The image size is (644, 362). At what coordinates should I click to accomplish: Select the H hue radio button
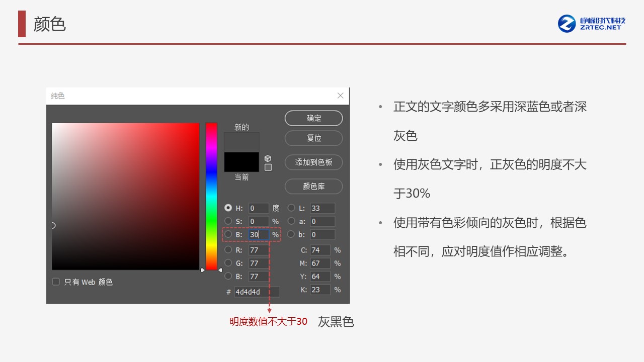(228, 208)
